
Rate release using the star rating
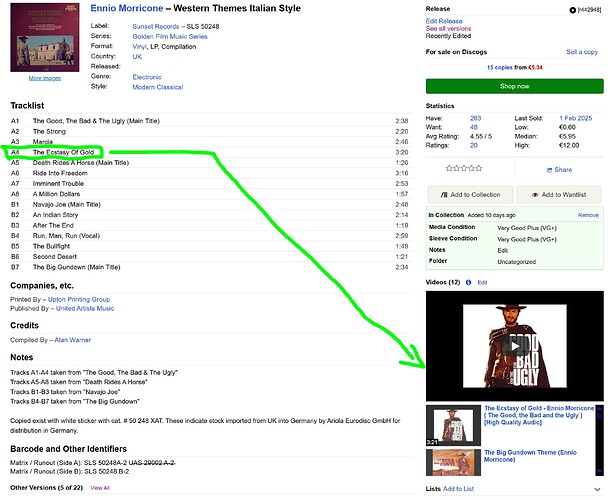(x=464, y=168)
